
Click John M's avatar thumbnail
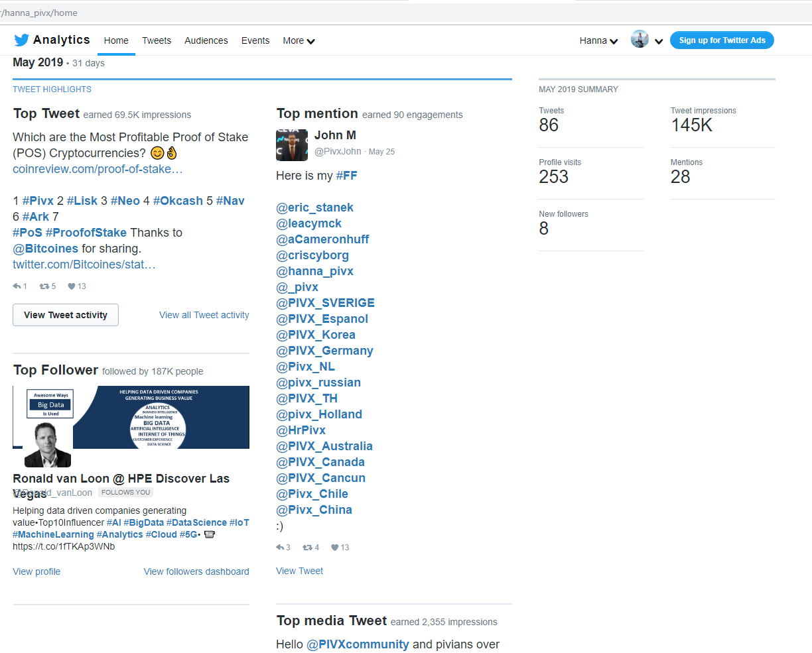pyautogui.click(x=292, y=145)
